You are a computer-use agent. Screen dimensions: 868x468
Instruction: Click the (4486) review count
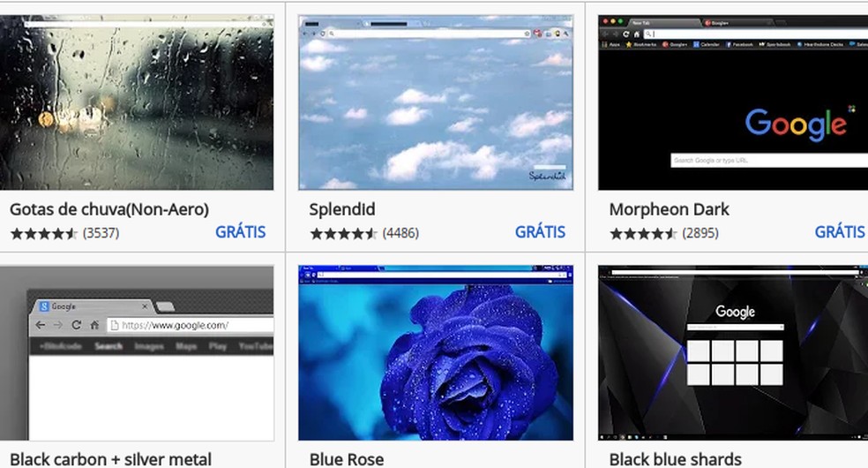coord(400,233)
